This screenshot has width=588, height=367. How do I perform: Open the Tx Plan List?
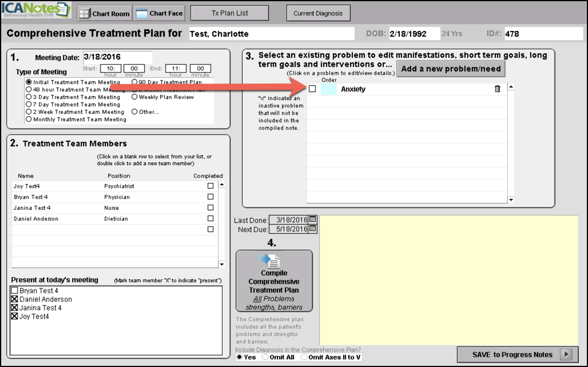point(229,13)
